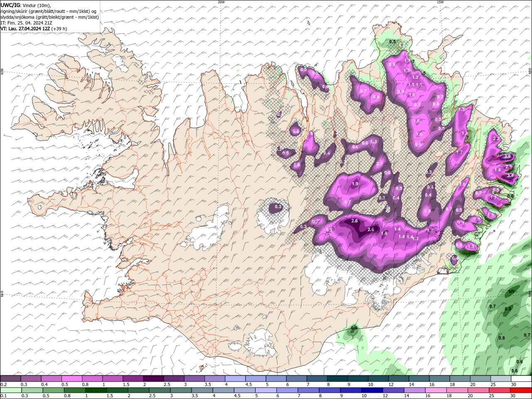
Task: Click the top-row legend label '0.2'
Action: point(4,384)
